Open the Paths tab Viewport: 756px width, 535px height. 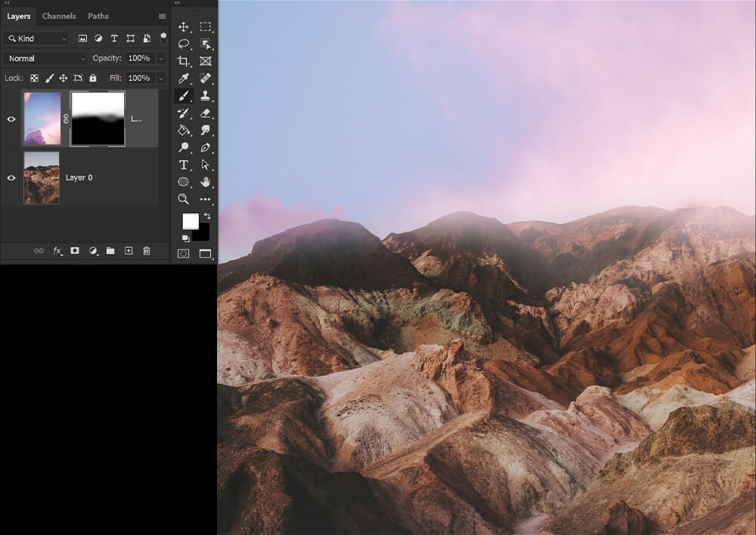pyautogui.click(x=98, y=16)
